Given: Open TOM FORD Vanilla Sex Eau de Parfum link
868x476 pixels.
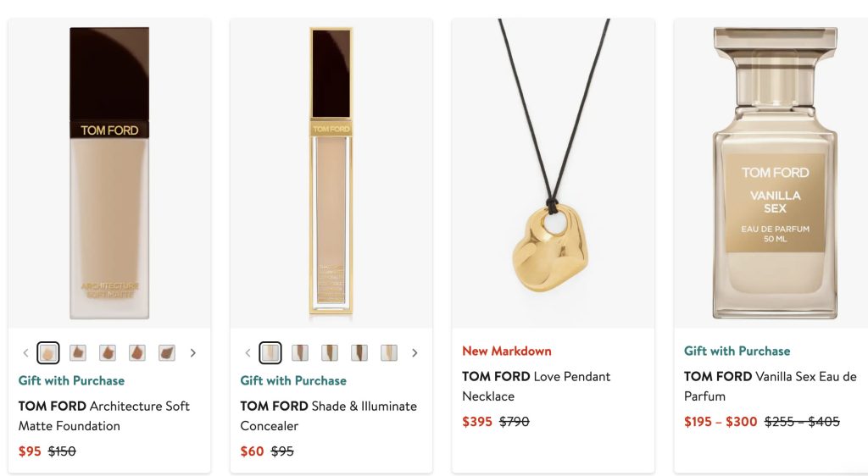Looking at the screenshot, I should [770, 386].
